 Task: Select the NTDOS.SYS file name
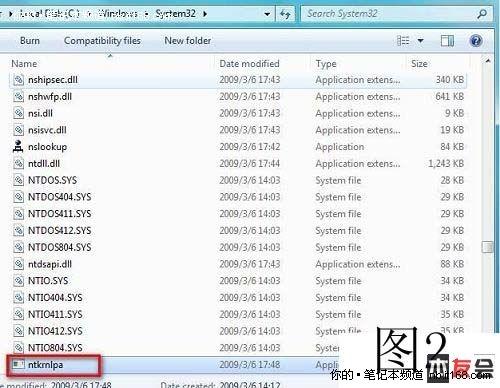click(x=52, y=180)
